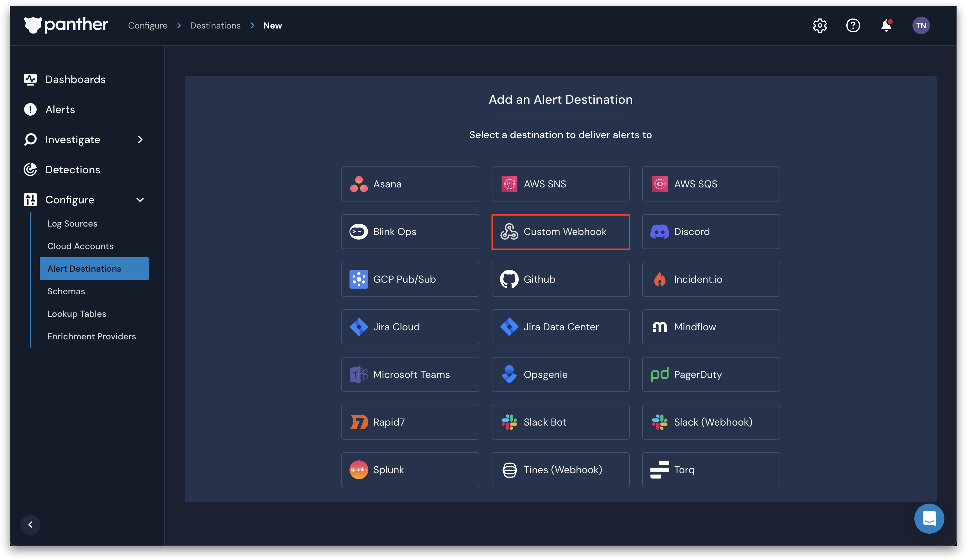Expand the Investigate menu chevron
The image size is (967, 560).
pyautogui.click(x=140, y=140)
